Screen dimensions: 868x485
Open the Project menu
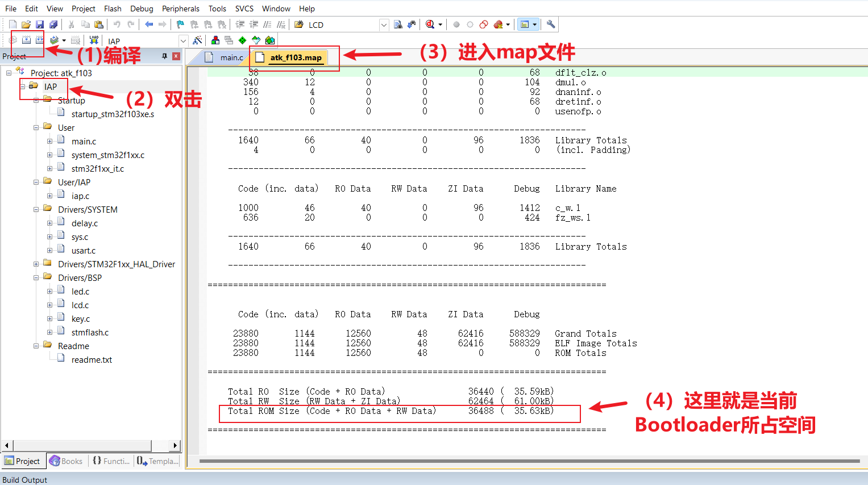pyautogui.click(x=84, y=9)
